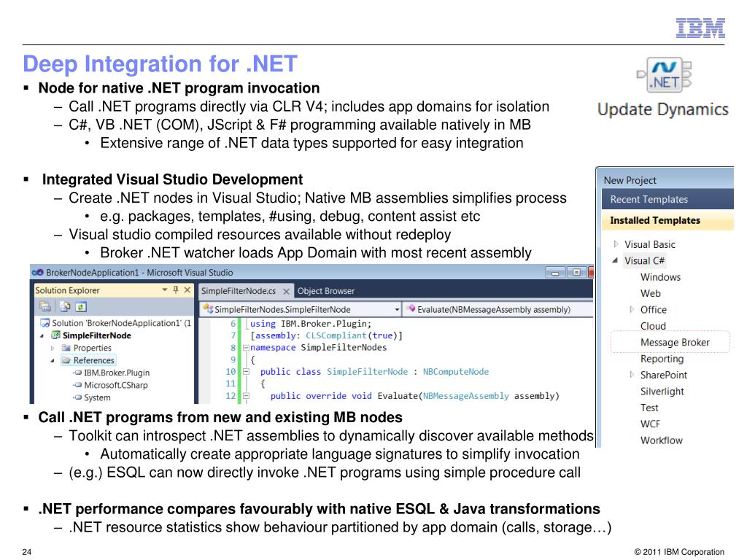Click NBComputeNode in the code
Viewport: 747px width, 560px height.
pos(456,371)
